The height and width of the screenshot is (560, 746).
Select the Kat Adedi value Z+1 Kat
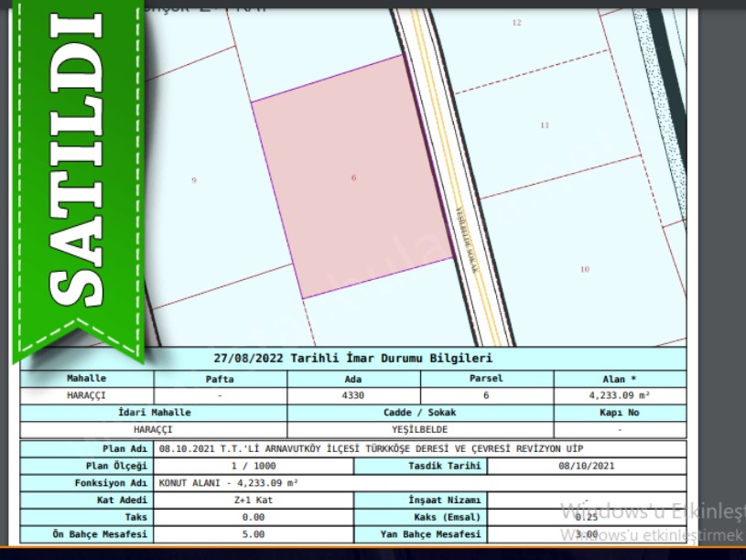254,500
